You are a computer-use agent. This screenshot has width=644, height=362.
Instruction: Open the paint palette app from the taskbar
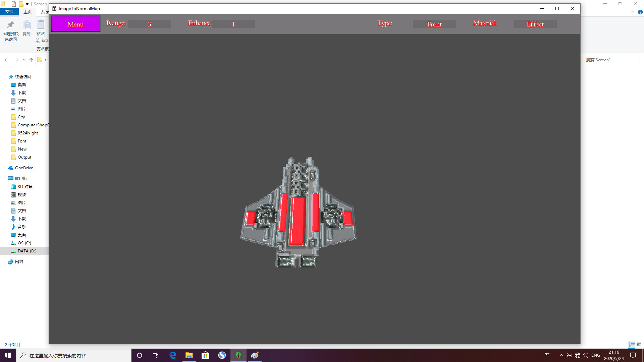[x=255, y=355]
